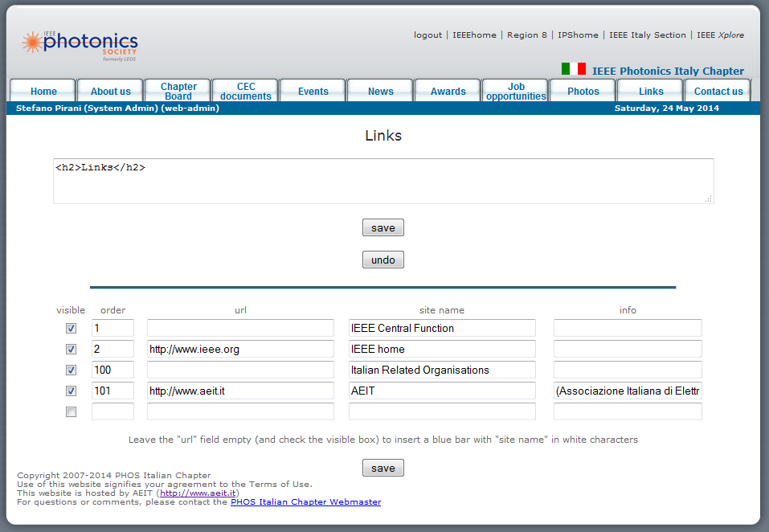Click the empty url field for IEEE Central Function

240,328
